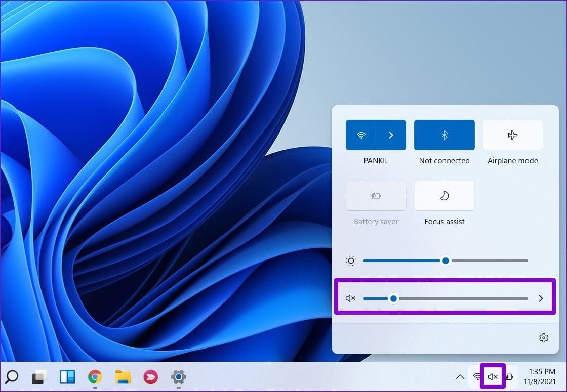Click the volume slider track
This screenshot has height=392, width=567.
(x=445, y=298)
